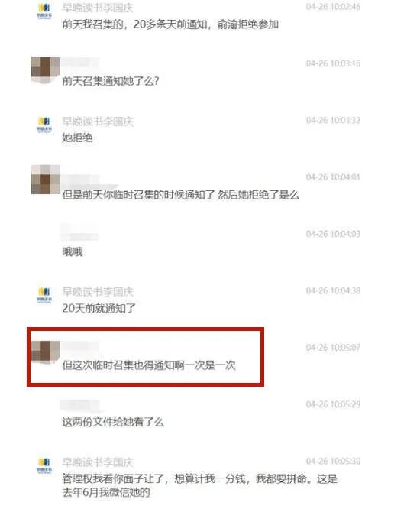Select message 前天我召集的，20多条天前通知
This screenshot has width=420, height=509.
coord(170,24)
